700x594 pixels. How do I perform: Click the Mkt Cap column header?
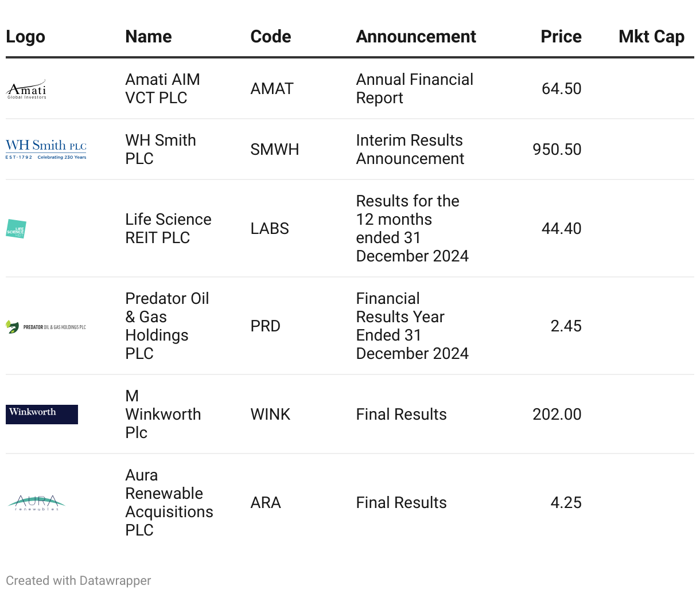(651, 37)
